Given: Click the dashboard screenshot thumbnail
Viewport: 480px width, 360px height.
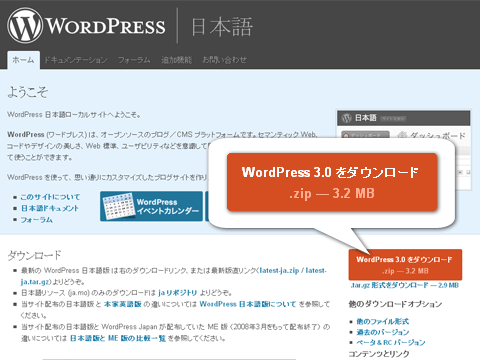Looking at the screenshot, I should click(403, 124).
